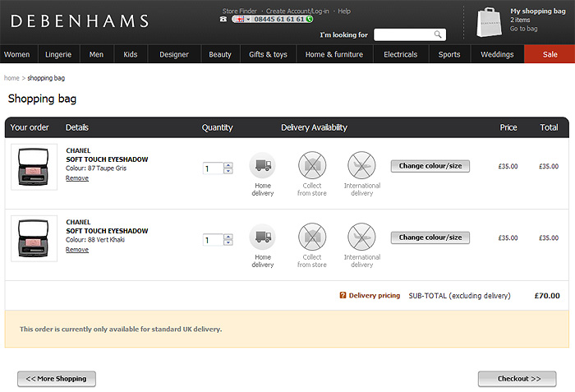Image resolution: width=575 pixels, height=392 pixels.
Task: Open the Designer menu
Action: pos(174,54)
